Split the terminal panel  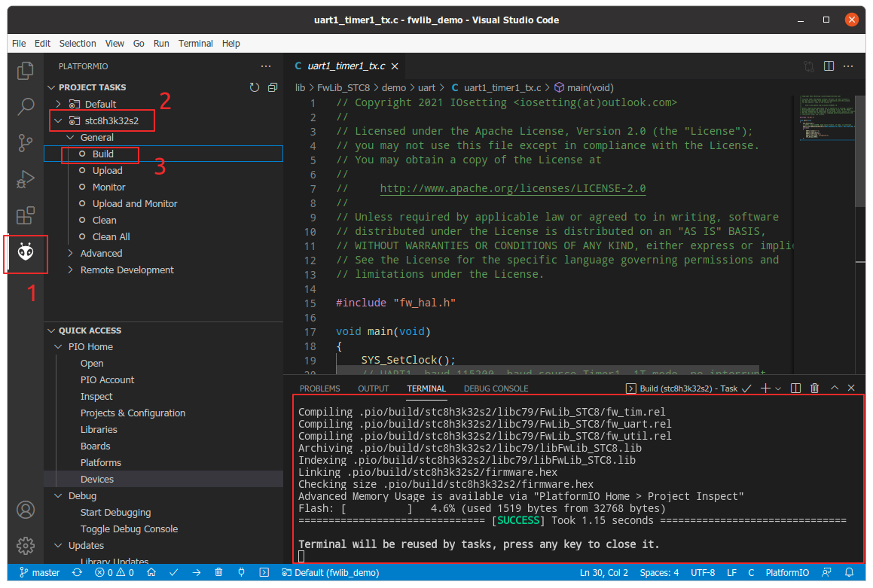pos(797,388)
